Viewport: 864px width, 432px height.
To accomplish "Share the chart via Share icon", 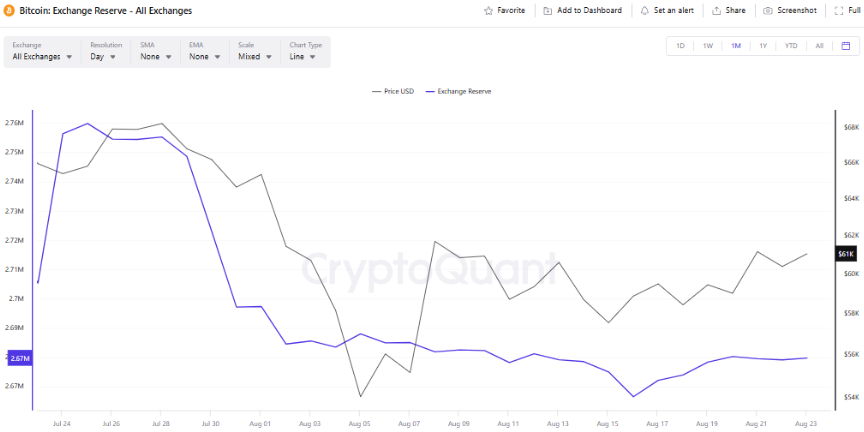I will pos(717,11).
